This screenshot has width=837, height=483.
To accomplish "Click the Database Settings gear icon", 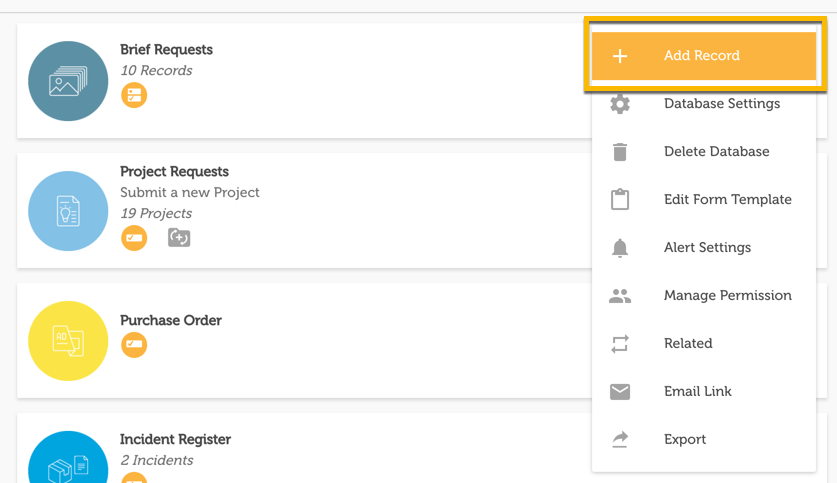I will [620, 104].
